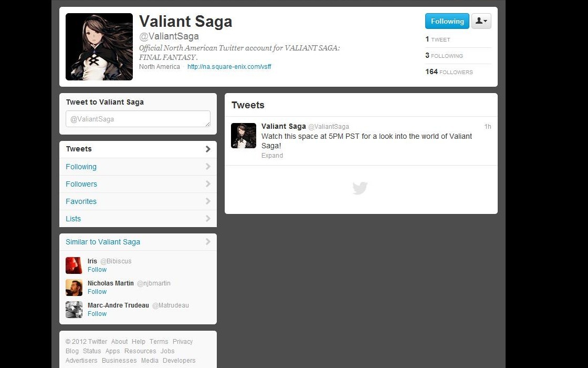Click the tweet timestamp showing 1h
The image size is (588, 368).
[487, 126]
